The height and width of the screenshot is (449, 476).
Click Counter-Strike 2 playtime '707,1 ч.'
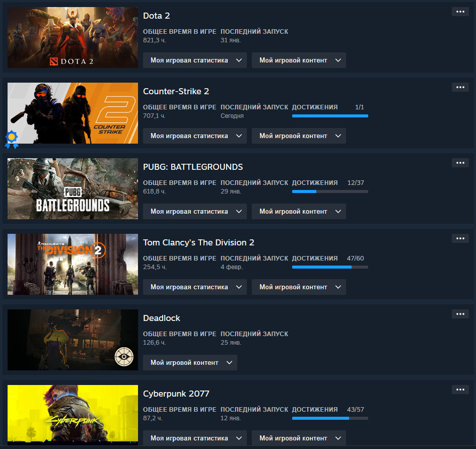click(154, 116)
